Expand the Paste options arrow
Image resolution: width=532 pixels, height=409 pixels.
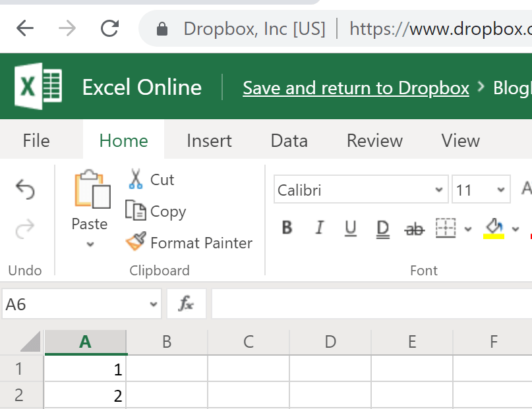coord(90,244)
